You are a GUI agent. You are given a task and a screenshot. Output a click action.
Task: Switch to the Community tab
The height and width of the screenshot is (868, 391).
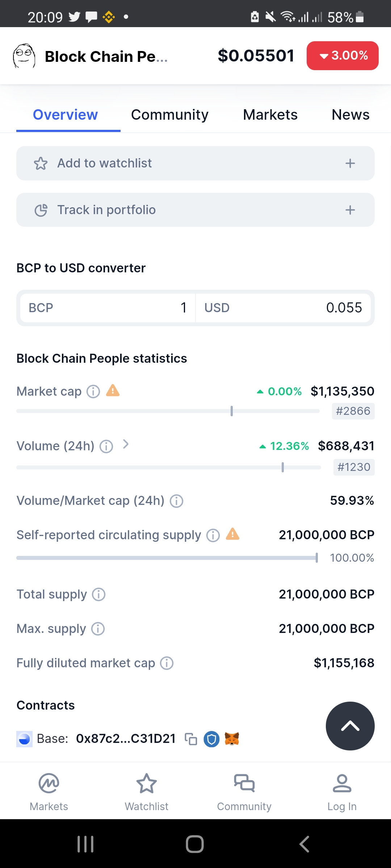pos(170,115)
